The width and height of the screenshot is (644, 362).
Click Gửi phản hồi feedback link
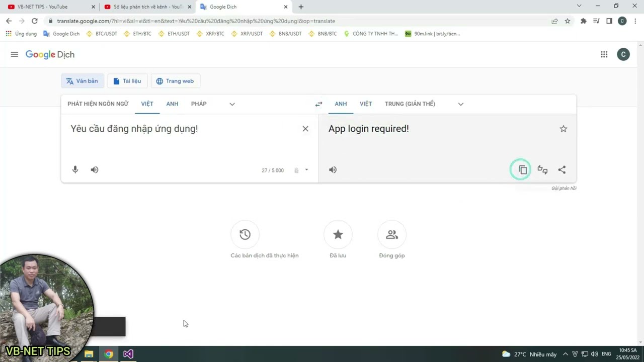(563, 188)
